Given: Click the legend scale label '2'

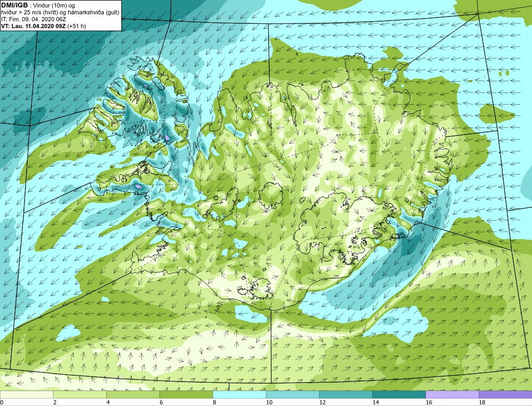Looking at the screenshot, I should [x=55, y=402].
